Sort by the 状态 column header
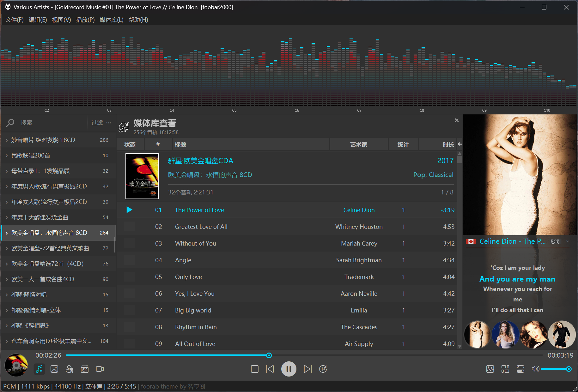The height and width of the screenshot is (392, 578). (x=130, y=144)
